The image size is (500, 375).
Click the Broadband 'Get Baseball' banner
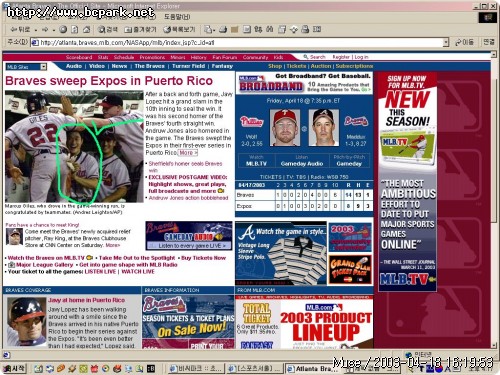[x=304, y=83]
